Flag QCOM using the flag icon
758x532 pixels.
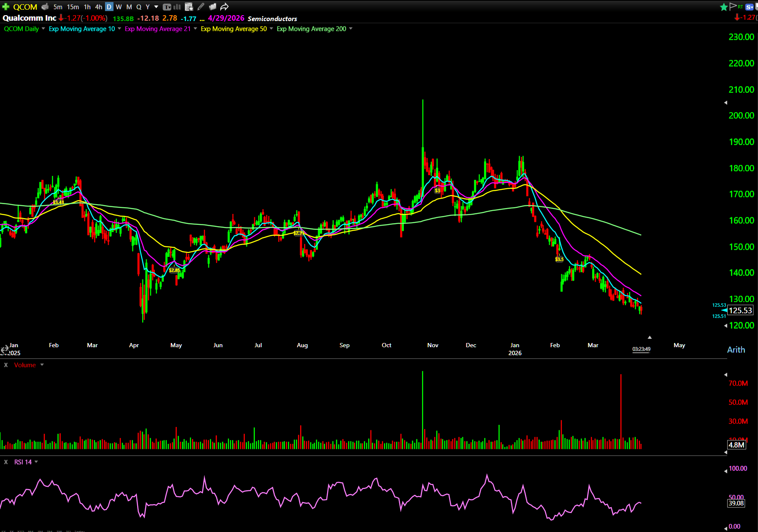(x=733, y=6)
